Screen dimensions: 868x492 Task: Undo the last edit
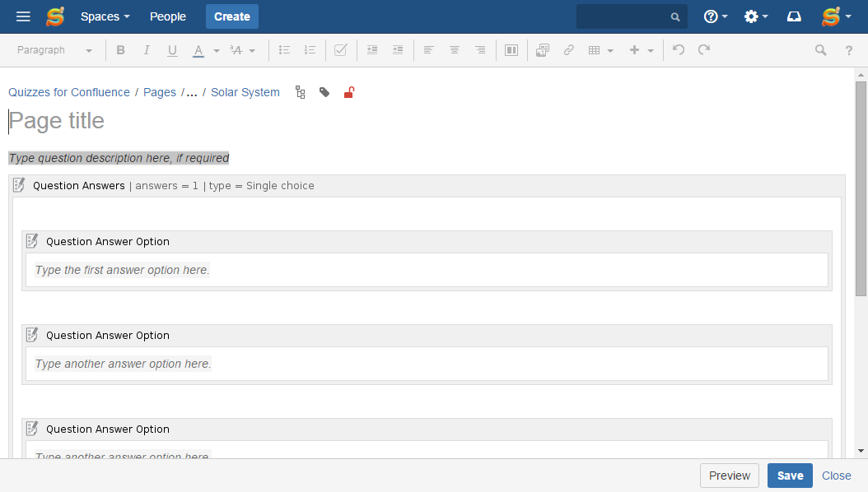tap(678, 50)
